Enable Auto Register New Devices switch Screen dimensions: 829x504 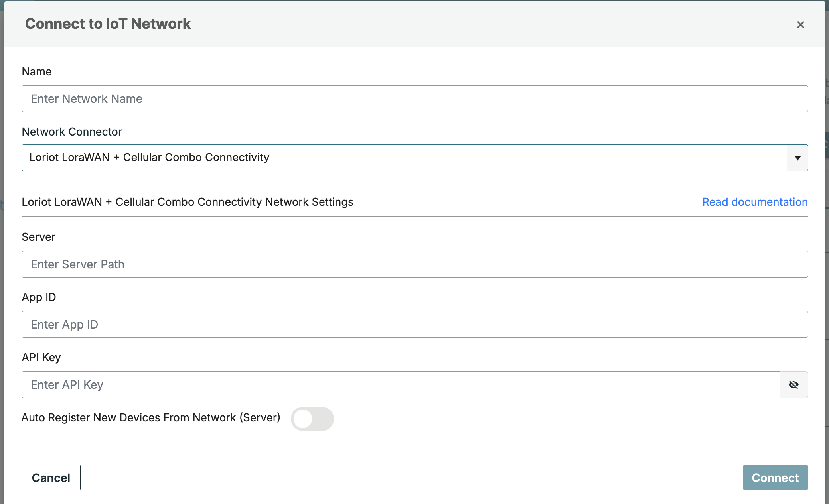(x=312, y=419)
